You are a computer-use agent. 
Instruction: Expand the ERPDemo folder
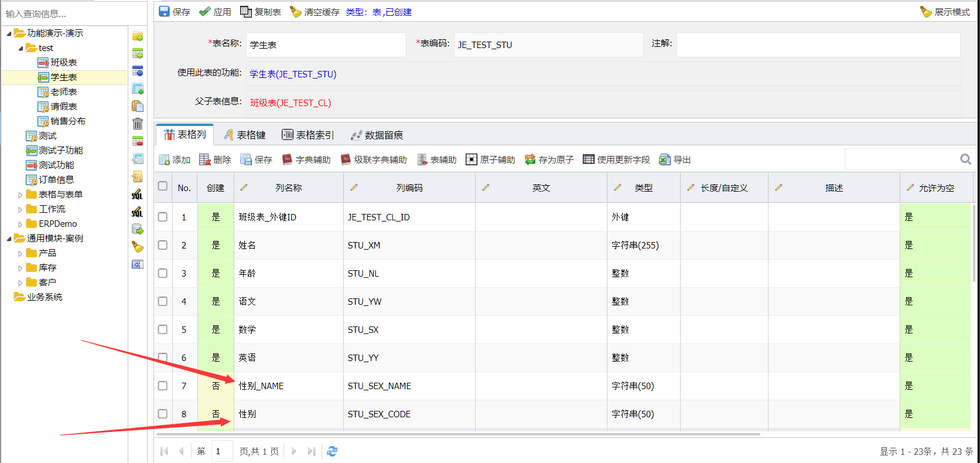point(21,224)
